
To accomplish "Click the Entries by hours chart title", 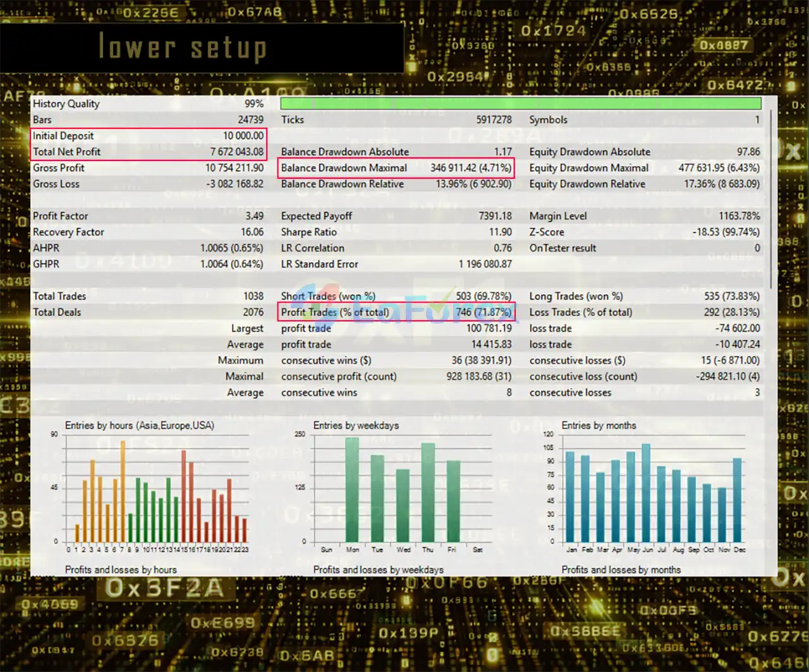I will tap(139, 426).
